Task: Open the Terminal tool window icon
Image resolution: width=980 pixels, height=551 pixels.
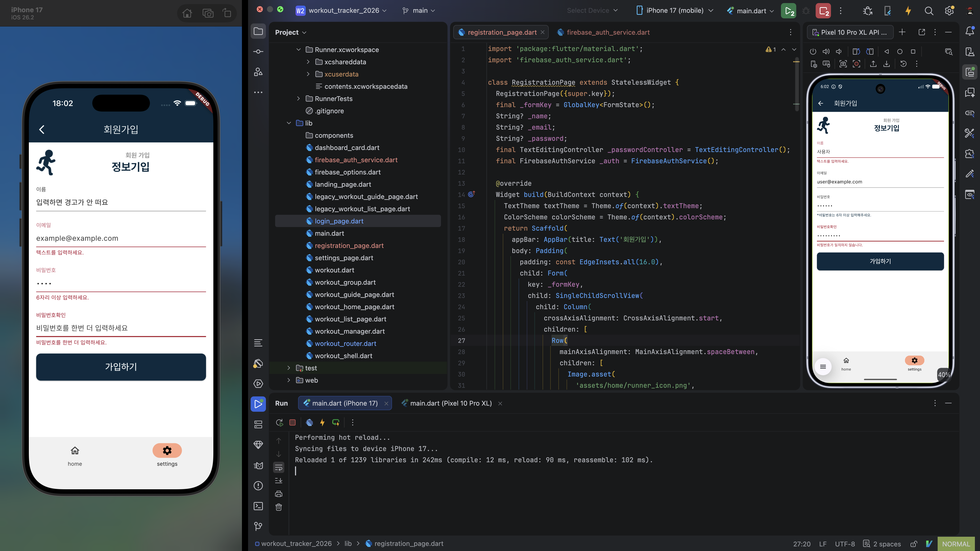Action: [258, 506]
